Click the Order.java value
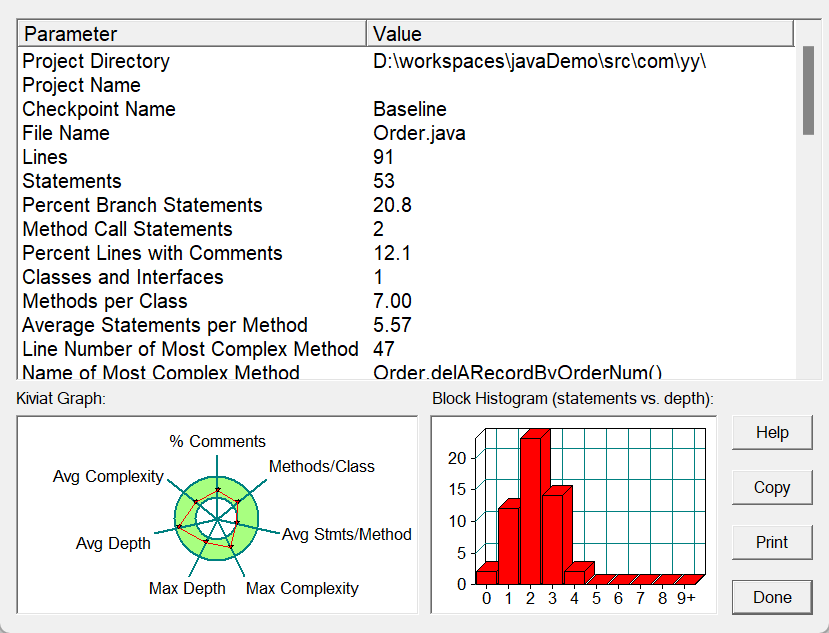The height and width of the screenshot is (633, 829). click(x=419, y=133)
